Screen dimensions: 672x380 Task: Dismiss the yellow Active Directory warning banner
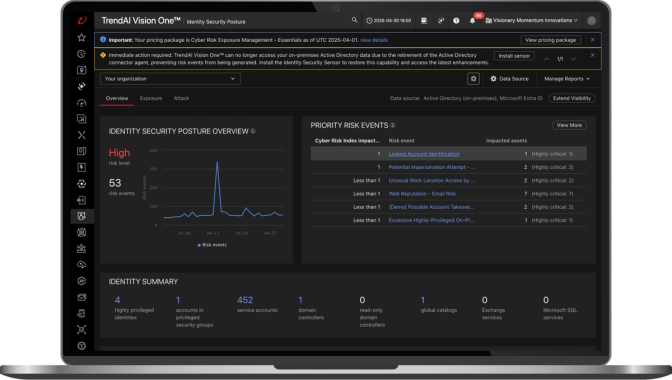tap(592, 55)
